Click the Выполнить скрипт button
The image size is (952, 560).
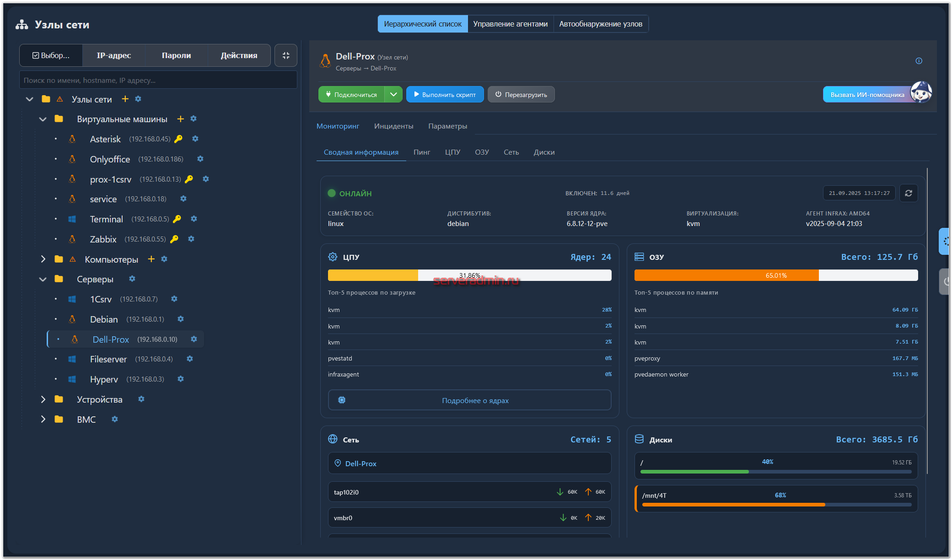(x=445, y=94)
